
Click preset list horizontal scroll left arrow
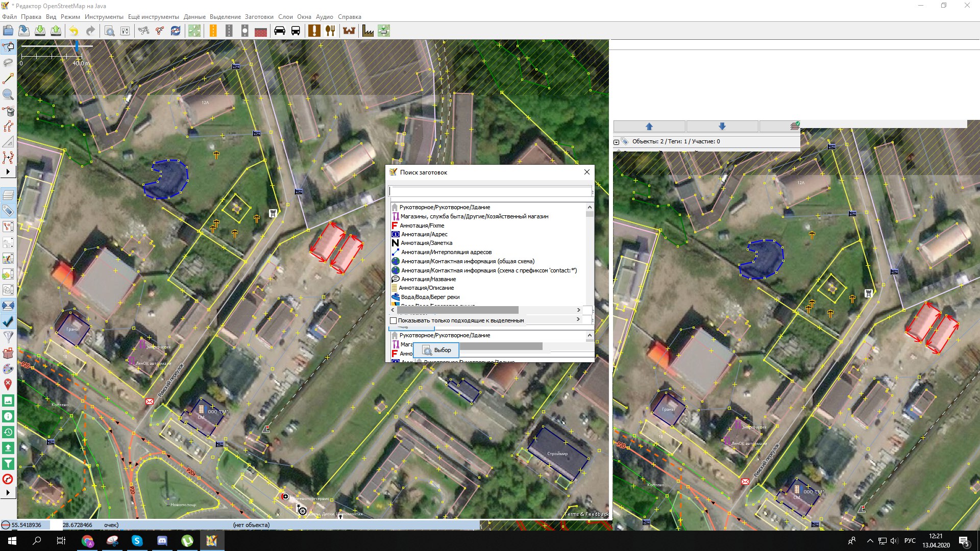[393, 310]
